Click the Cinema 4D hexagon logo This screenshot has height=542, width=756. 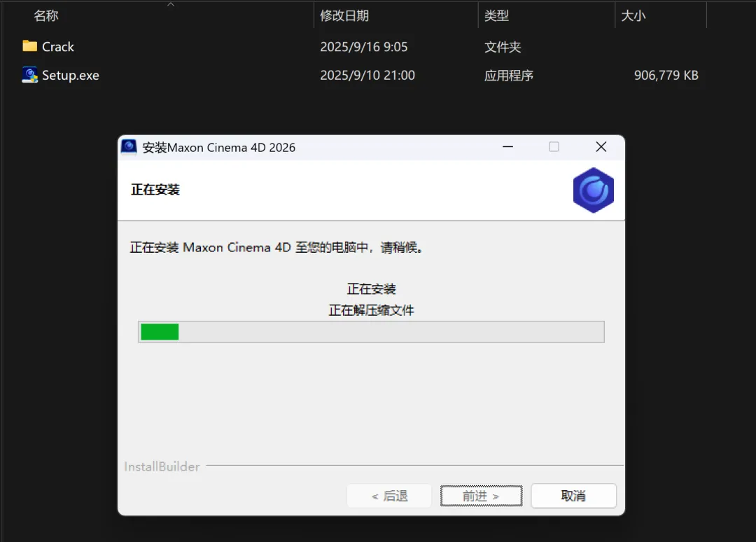click(x=593, y=190)
